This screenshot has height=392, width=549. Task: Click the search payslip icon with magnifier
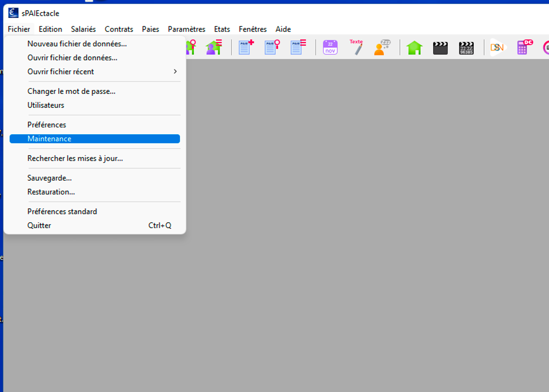click(272, 47)
